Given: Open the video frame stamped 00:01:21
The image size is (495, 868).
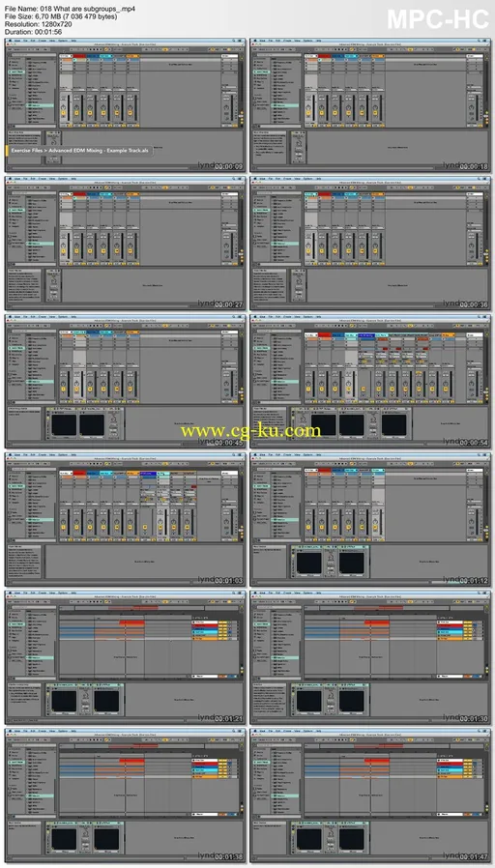Looking at the screenshot, I should pyautogui.click(x=125, y=657).
